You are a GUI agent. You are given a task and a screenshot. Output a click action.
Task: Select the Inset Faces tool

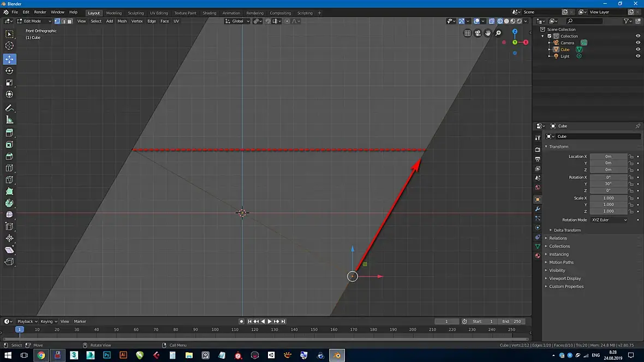point(9,144)
